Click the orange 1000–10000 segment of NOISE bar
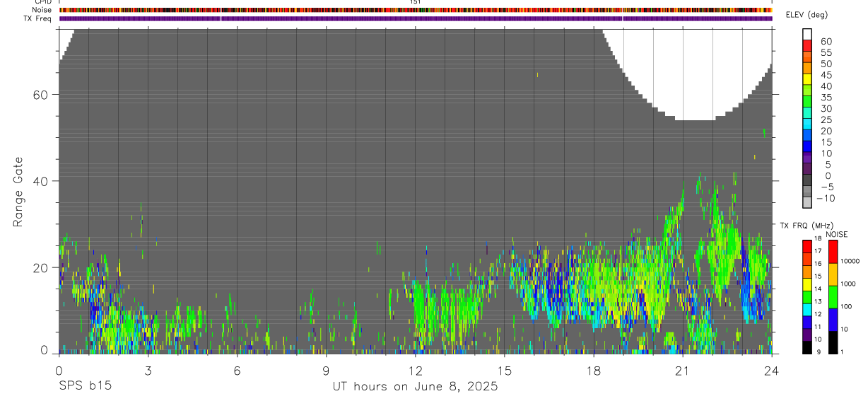The height and width of the screenshot is (401, 868). (x=833, y=274)
